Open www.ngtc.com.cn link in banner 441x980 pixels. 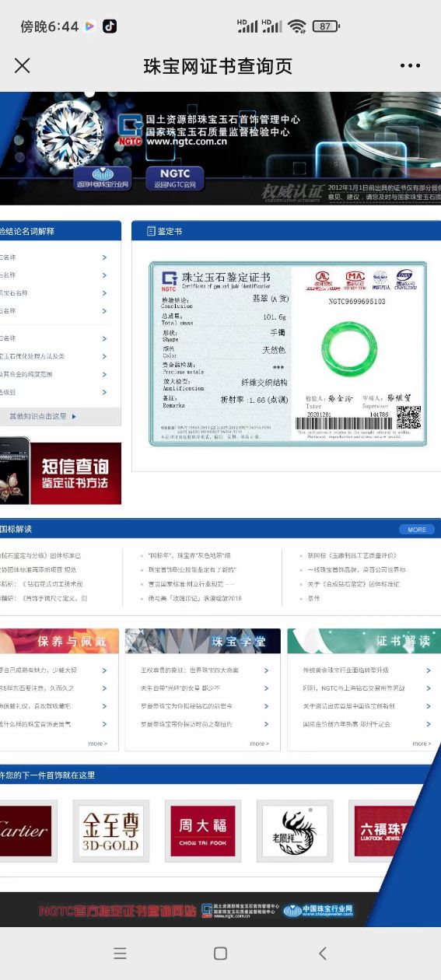coord(187,142)
